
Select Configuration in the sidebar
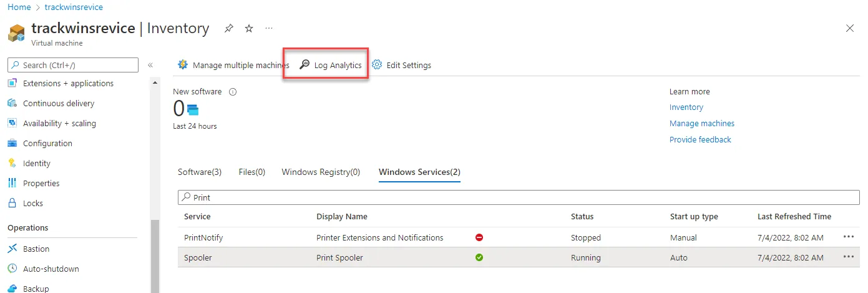coord(47,143)
